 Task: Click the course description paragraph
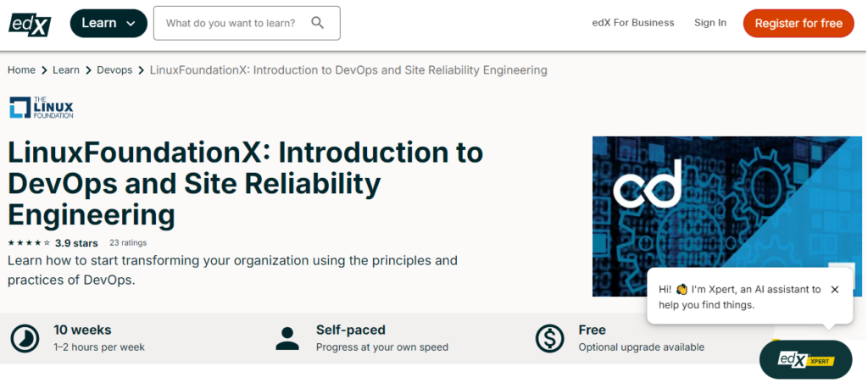tap(232, 270)
